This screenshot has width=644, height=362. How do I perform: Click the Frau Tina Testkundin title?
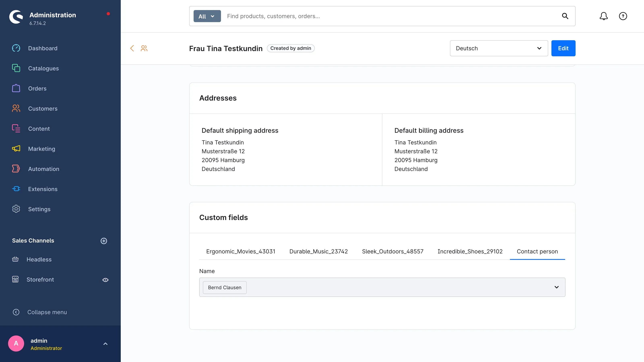pyautogui.click(x=226, y=48)
